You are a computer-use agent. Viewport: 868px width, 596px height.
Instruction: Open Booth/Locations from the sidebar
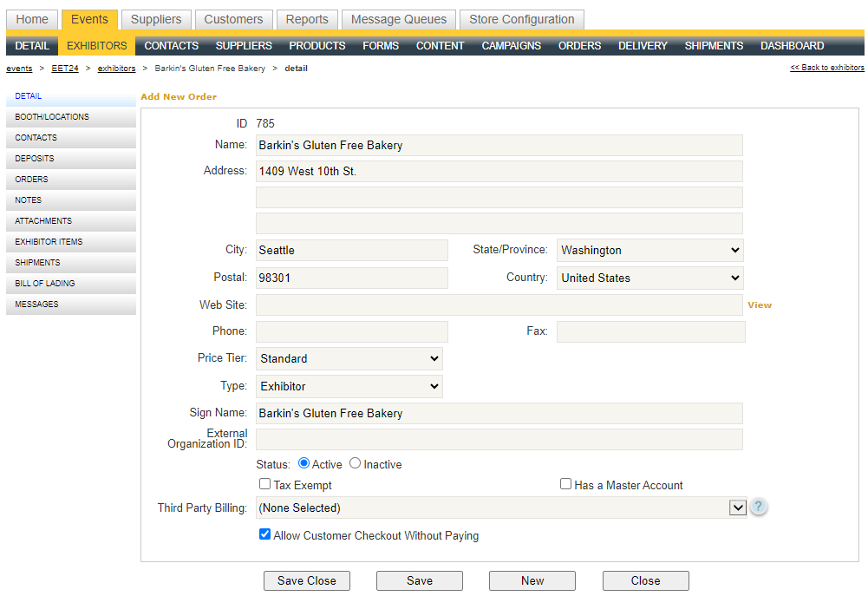[x=53, y=116]
